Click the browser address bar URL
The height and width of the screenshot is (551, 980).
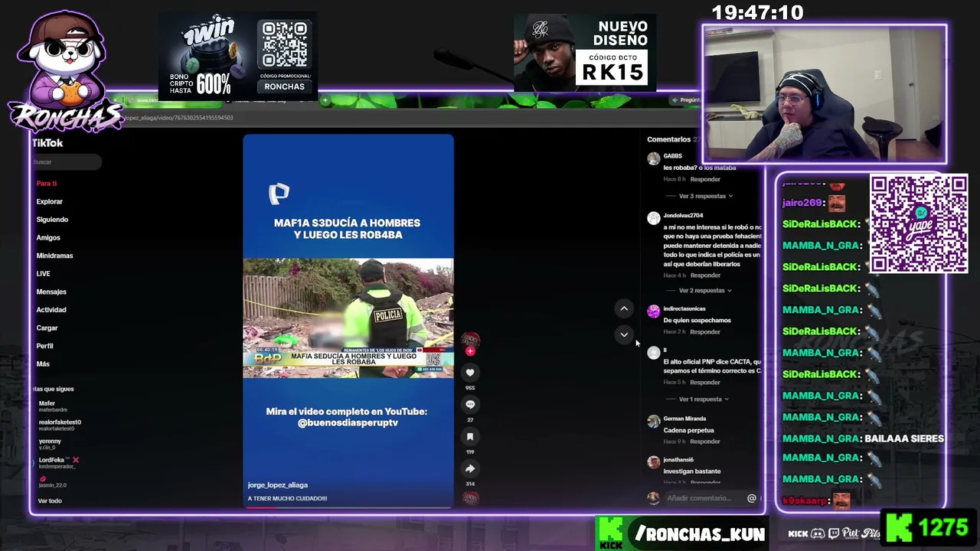180,118
